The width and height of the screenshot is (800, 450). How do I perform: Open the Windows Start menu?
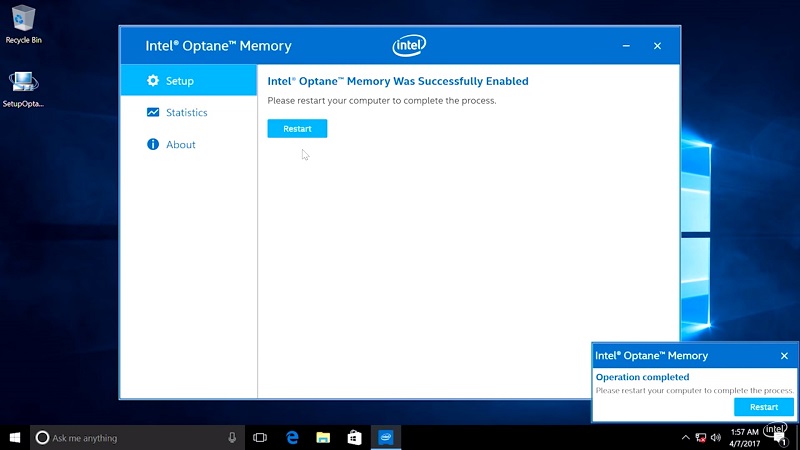15,438
